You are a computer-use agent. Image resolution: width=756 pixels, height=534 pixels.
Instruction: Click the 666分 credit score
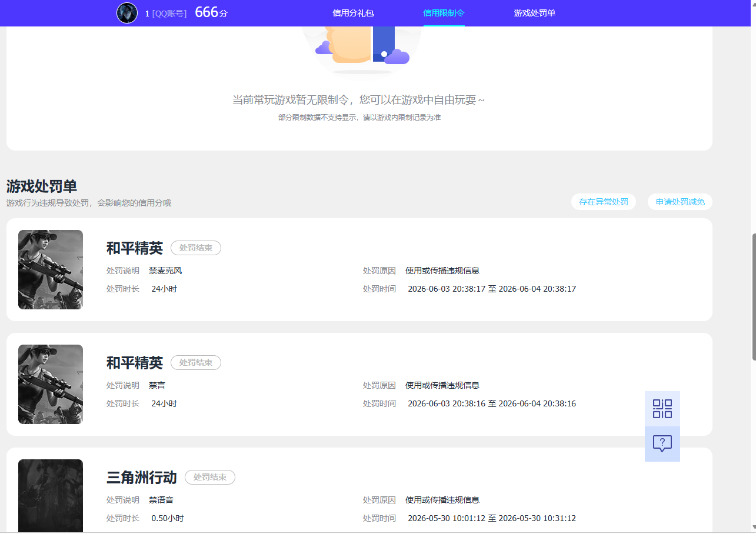pyautogui.click(x=211, y=12)
